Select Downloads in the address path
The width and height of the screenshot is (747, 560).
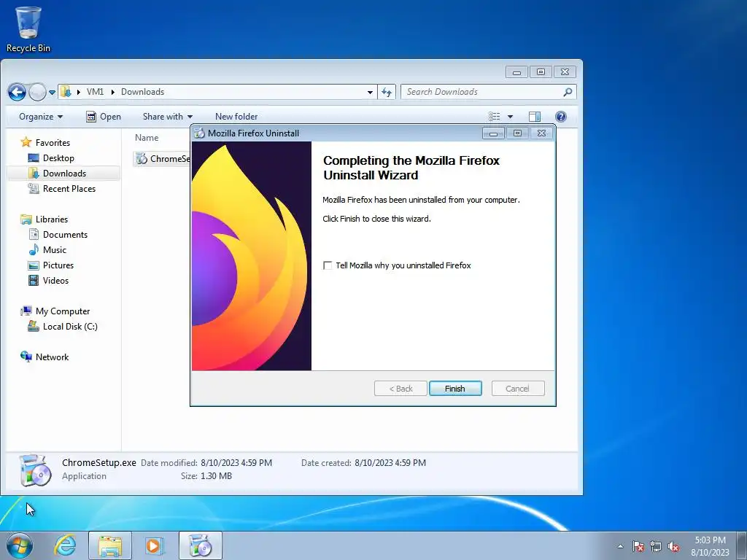coord(142,92)
